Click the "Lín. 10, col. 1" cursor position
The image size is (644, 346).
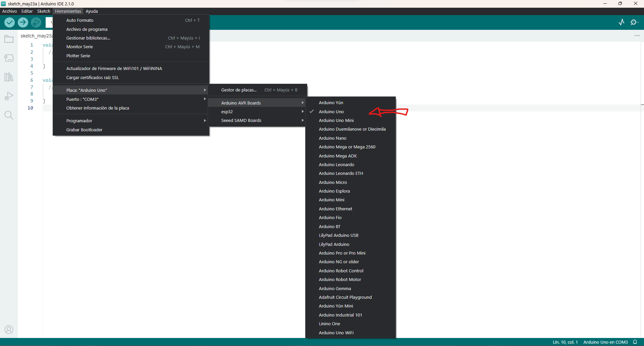(565, 342)
